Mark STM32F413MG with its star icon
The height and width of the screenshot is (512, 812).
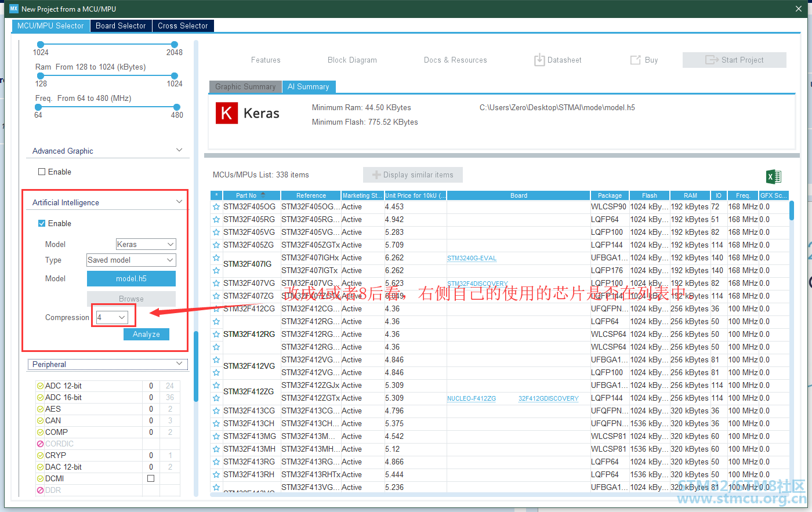(x=216, y=437)
